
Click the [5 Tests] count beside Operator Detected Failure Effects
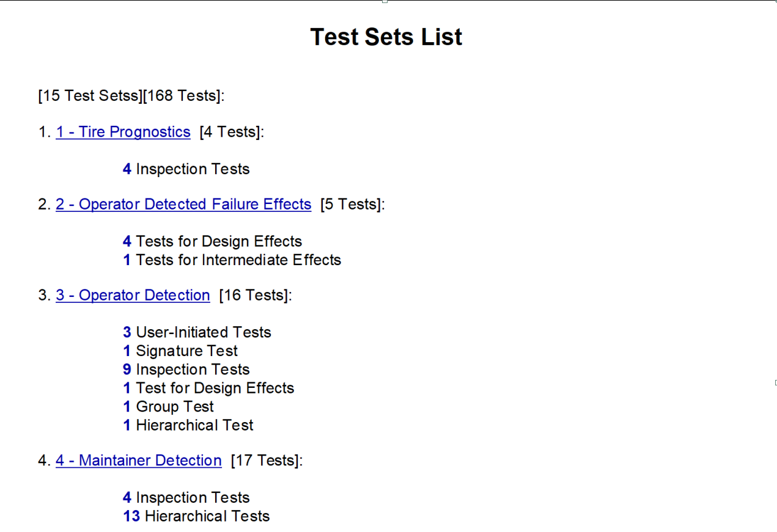click(x=353, y=204)
